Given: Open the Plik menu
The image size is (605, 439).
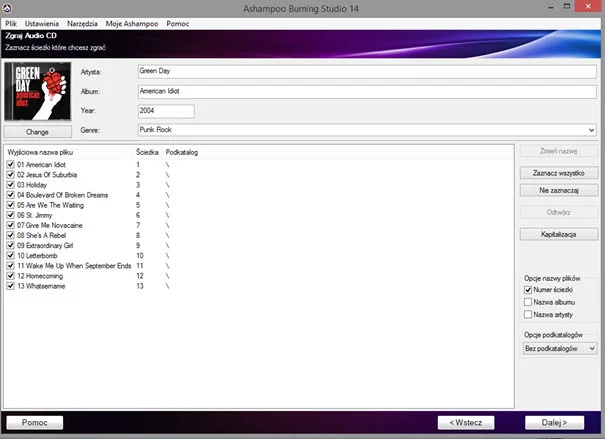Looking at the screenshot, I should [11, 22].
